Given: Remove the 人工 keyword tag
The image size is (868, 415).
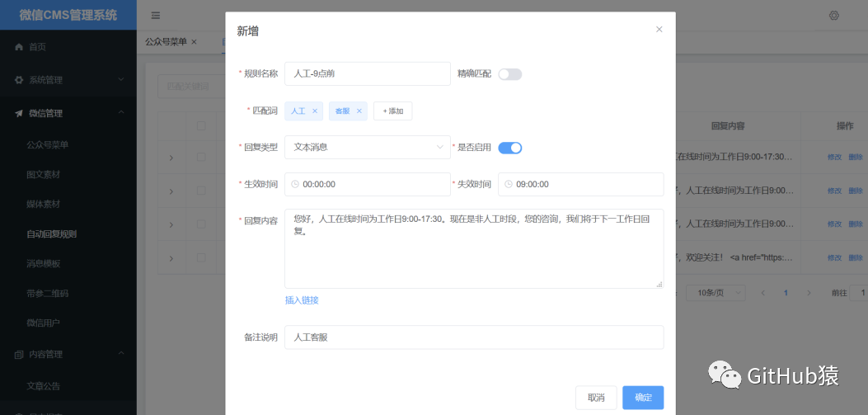Looking at the screenshot, I should 314,111.
